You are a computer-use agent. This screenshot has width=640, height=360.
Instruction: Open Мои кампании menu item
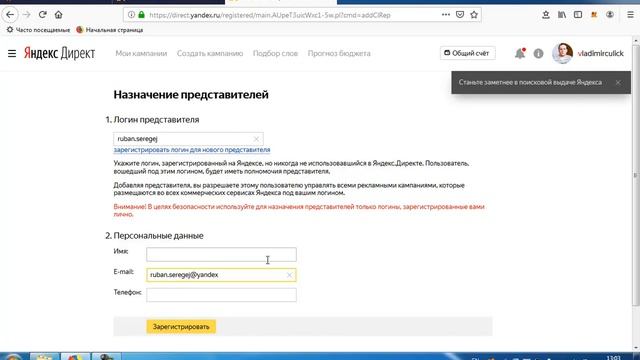pos(141,53)
